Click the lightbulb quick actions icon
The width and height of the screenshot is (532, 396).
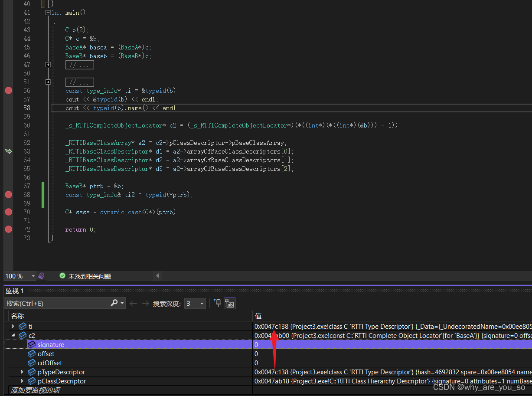[x=42, y=276]
